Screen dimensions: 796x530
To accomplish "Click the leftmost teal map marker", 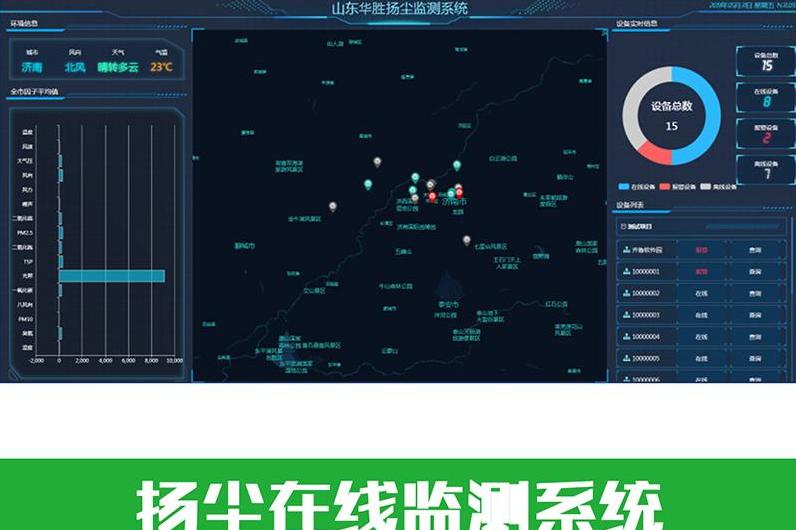I will (x=368, y=184).
